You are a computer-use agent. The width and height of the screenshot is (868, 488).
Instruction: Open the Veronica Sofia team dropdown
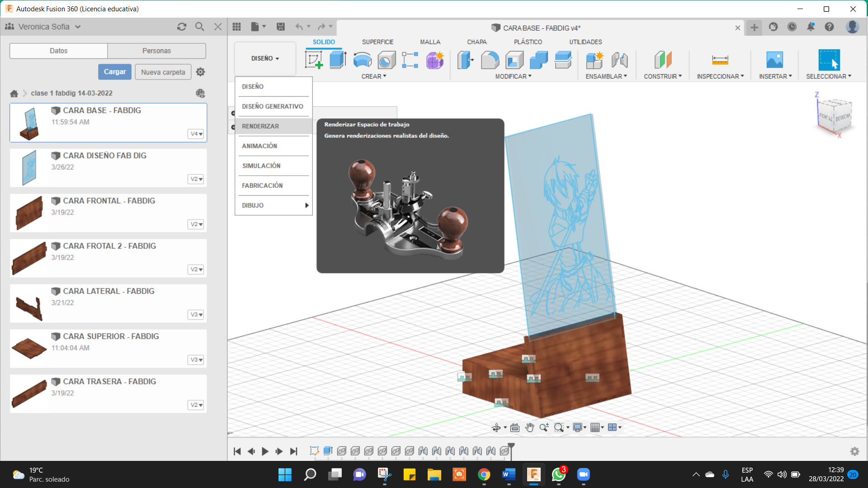43,27
